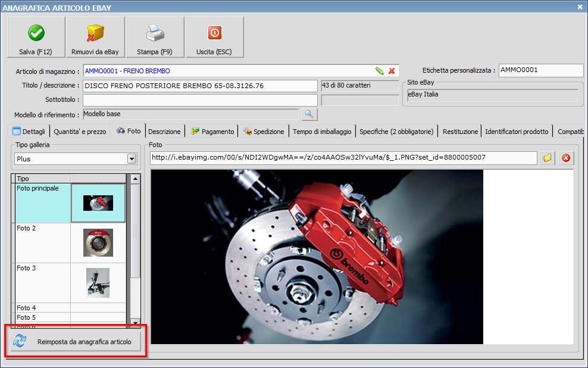
Task: Click the Salva (F12) green checkmark button
Action: 36,37
